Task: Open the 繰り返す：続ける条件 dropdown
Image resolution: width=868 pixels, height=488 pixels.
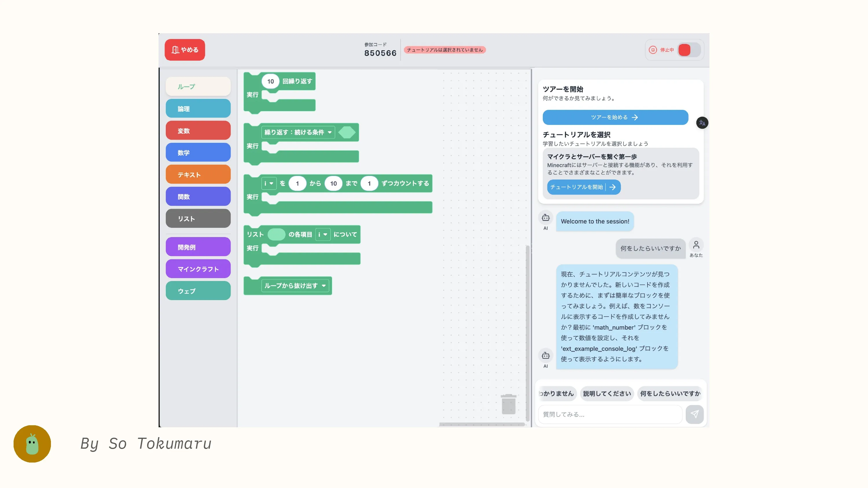Action: pyautogui.click(x=298, y=132)
